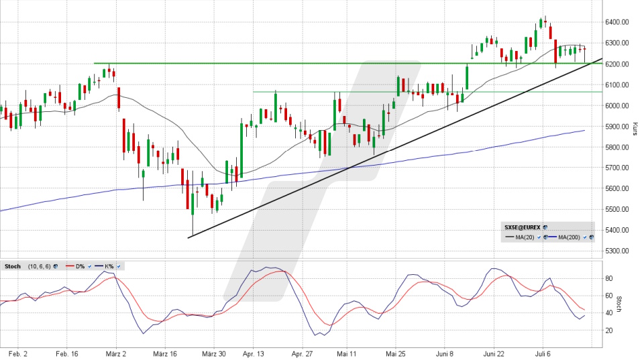Click the (10, 6, 6) stochastic parameters
Screen dimensions: 644x362
(x=39, y=266)
